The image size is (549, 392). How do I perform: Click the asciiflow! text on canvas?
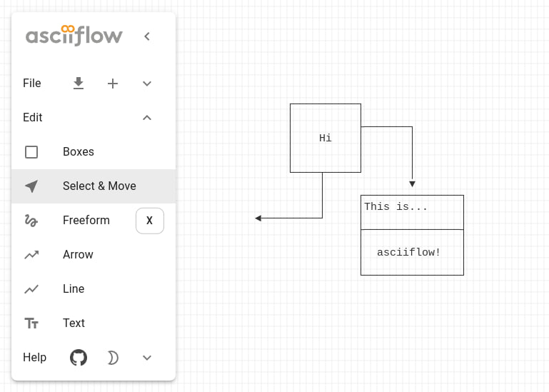tap(408, 252)
